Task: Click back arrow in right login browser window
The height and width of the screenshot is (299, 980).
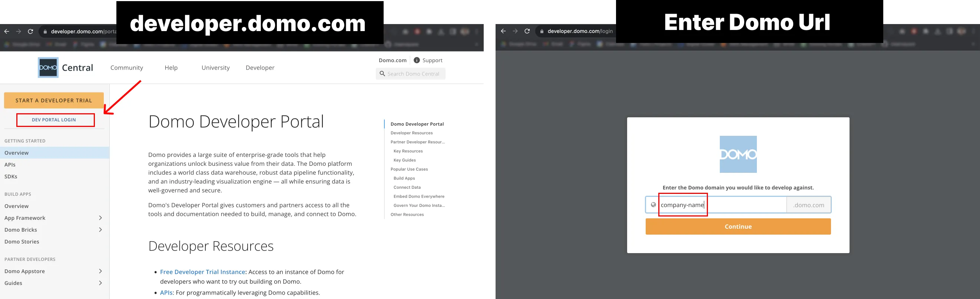Action: point(503,31)
